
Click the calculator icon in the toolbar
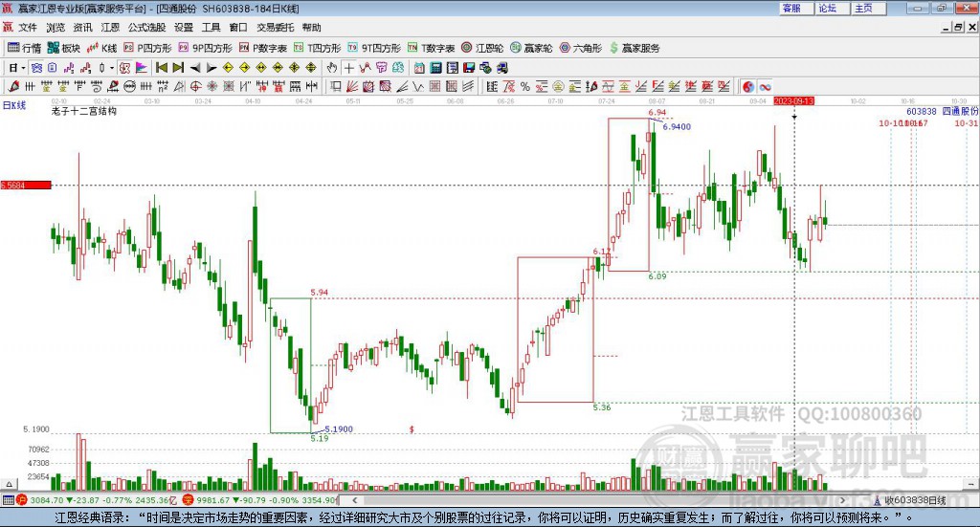pos(436,68)
